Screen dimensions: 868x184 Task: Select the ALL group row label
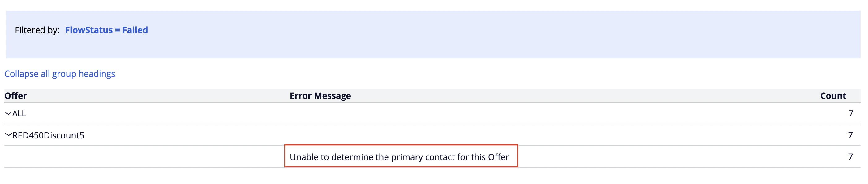[x=19, y=113]
